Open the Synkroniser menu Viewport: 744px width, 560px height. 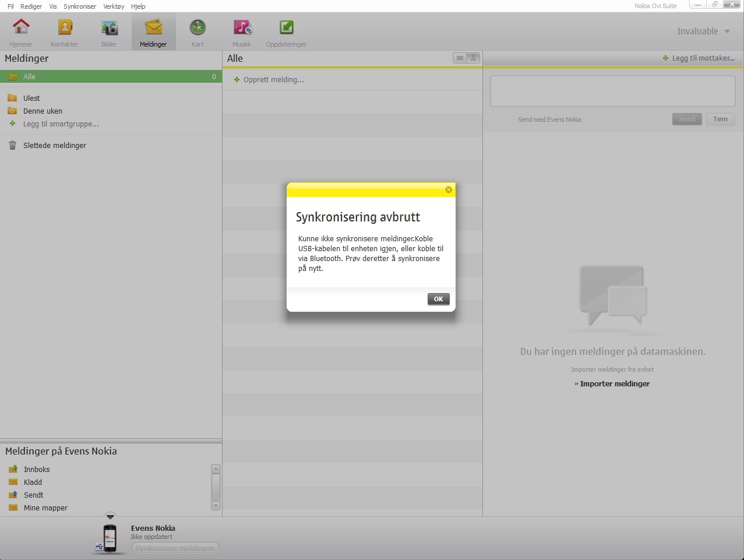click(80, 6)
